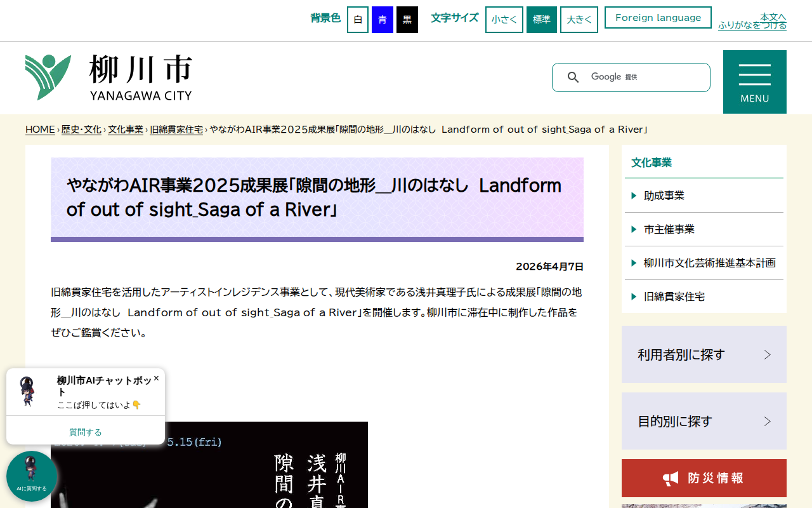Click the right chevron on 利用者別に探す panel

(768, 354)
